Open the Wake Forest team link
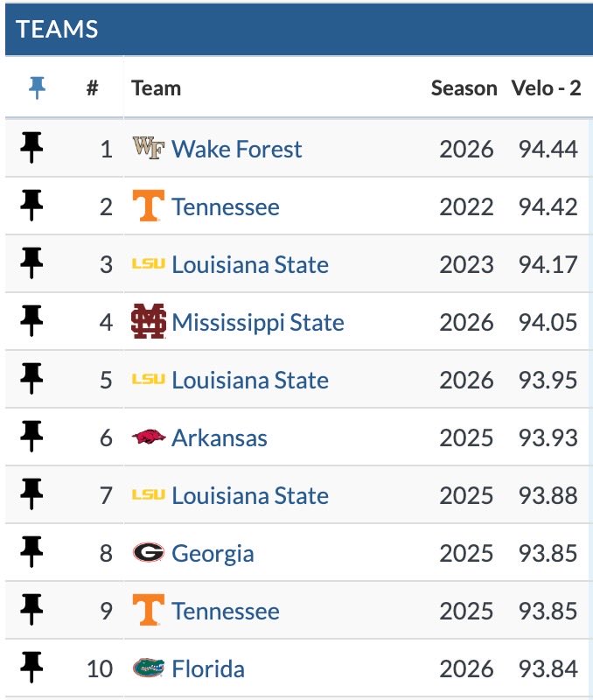Screen dimensions: 593x700 tap(237, 149)
